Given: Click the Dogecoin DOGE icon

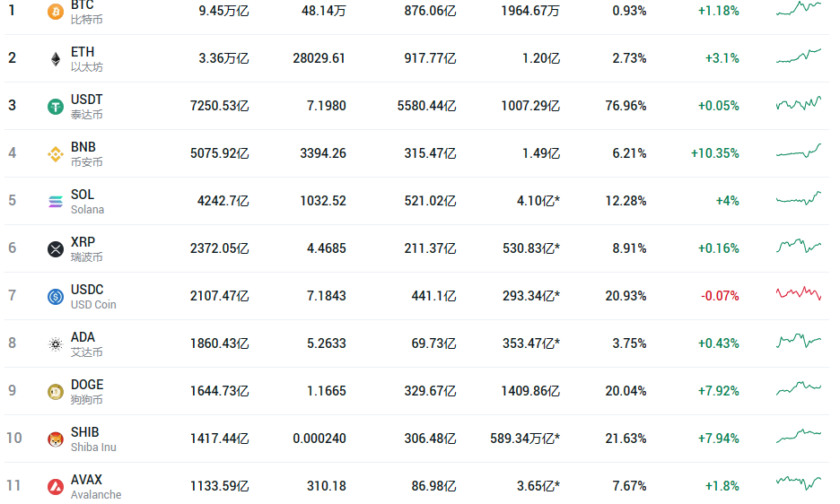Looking at the screenshot, I should point(55,392).
